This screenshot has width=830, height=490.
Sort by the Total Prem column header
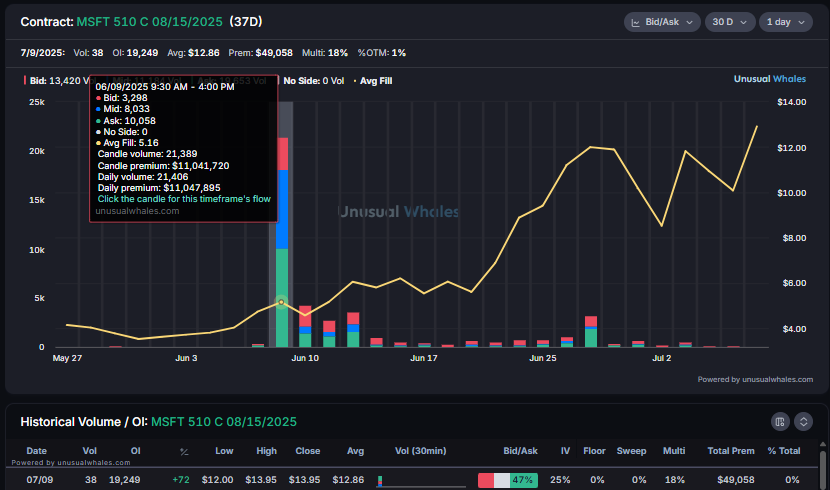pos(731,451)
